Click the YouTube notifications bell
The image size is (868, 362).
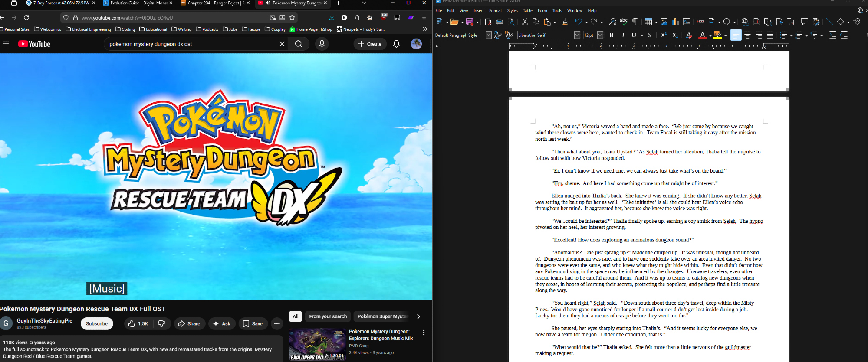tap(396, 44)
